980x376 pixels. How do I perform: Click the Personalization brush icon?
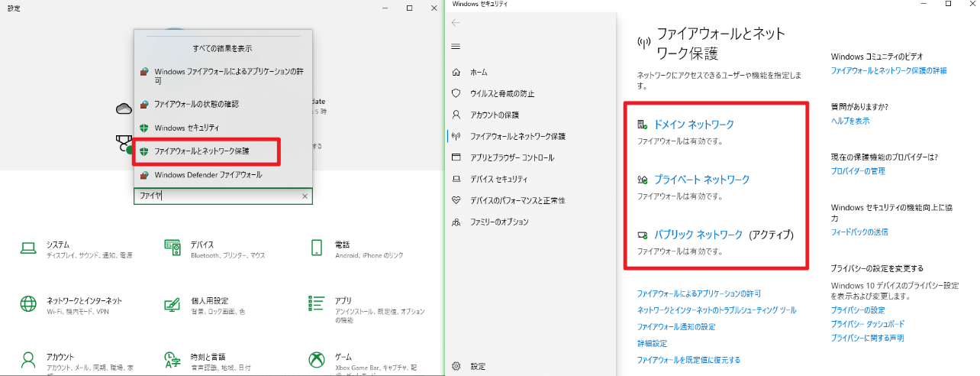pyautogui.click(x=172, y=304)
